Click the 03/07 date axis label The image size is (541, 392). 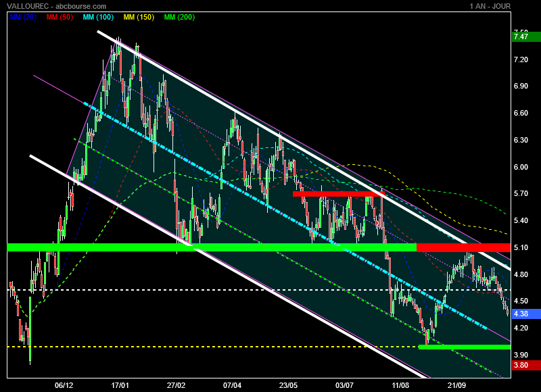point(344,385)
